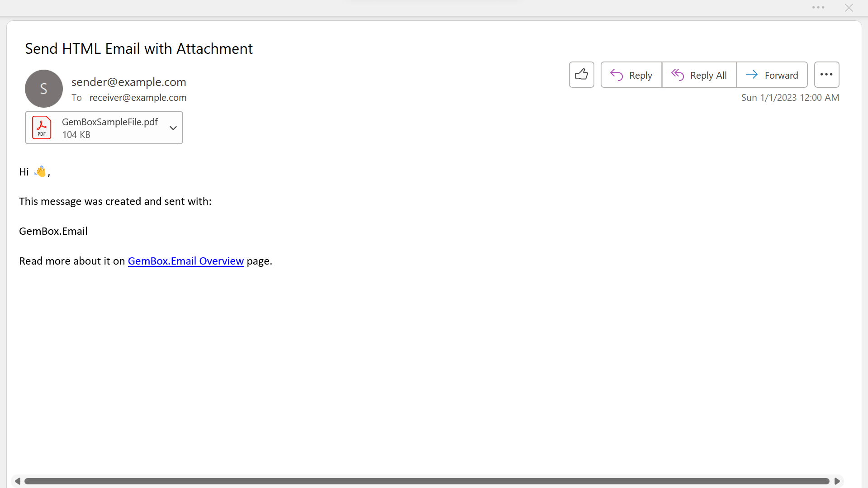Click the red PDF attachment icon

coord(42,128)
